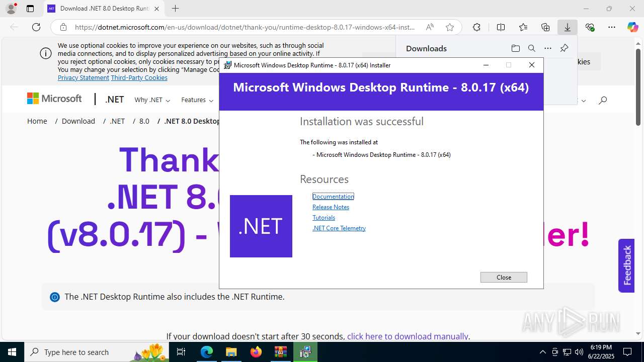Open Copilot sidebar icon

click(x=633, y=27)
